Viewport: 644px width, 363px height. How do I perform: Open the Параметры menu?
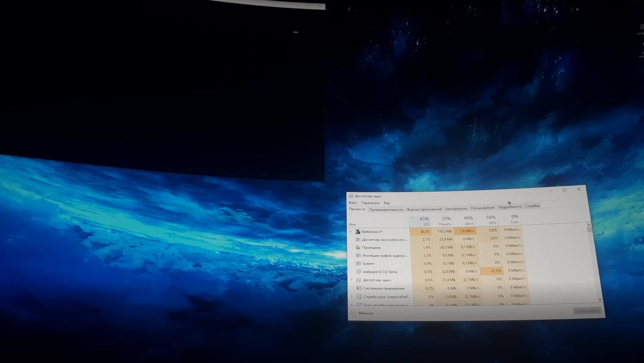370,203
